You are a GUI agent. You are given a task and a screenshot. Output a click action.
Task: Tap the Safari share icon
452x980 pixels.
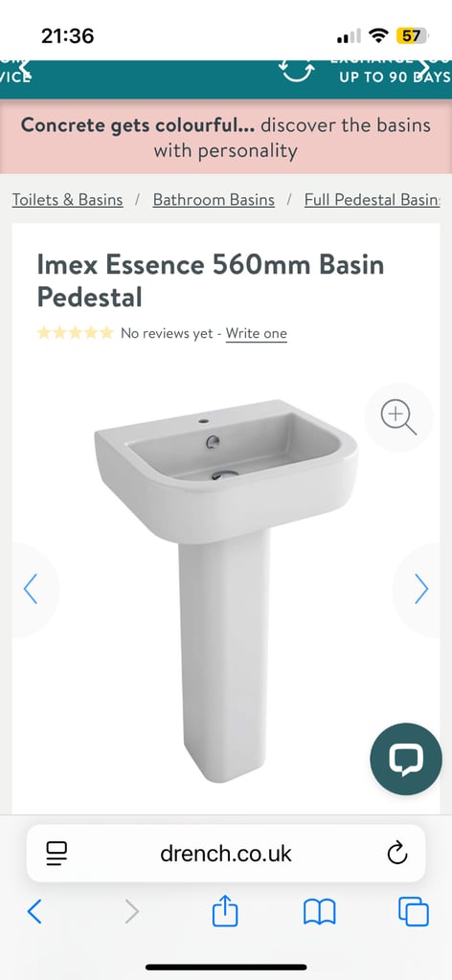pos(225,911)
